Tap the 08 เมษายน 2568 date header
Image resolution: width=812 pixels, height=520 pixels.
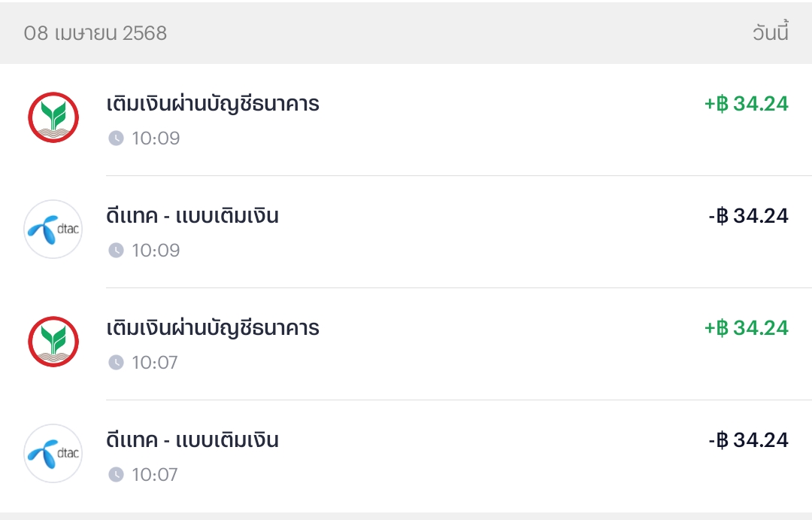pyautogui.click(x=95, y=33)
